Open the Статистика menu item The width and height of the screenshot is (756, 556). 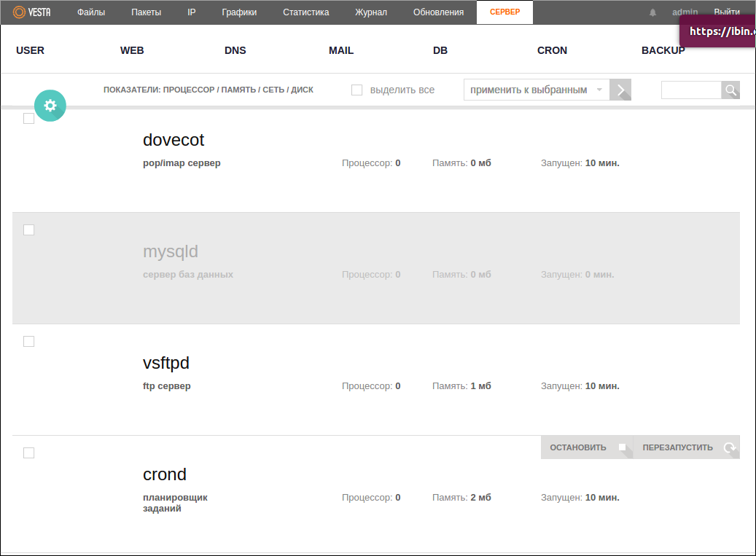click(x=306, y=12)
